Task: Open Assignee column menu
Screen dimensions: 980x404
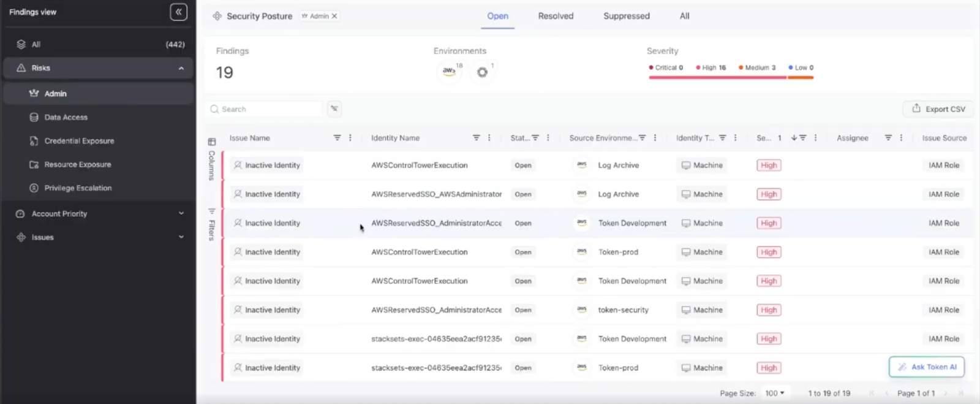Action: tap(901, 138)
